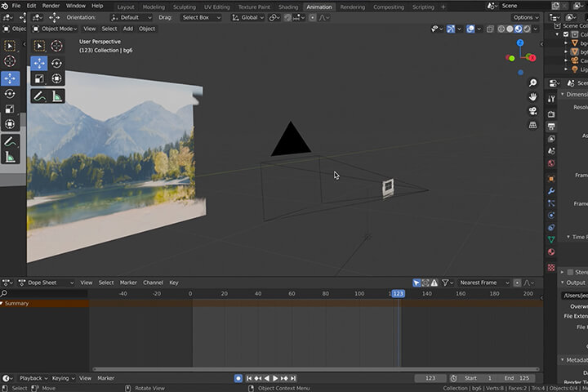Click the blue Z axis on navigation gizmo
The image size is (588, 392).
coord(520,42)
